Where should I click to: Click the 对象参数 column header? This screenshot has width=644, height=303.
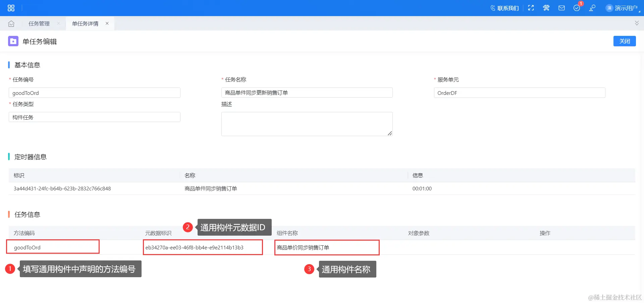coord(419,233)
